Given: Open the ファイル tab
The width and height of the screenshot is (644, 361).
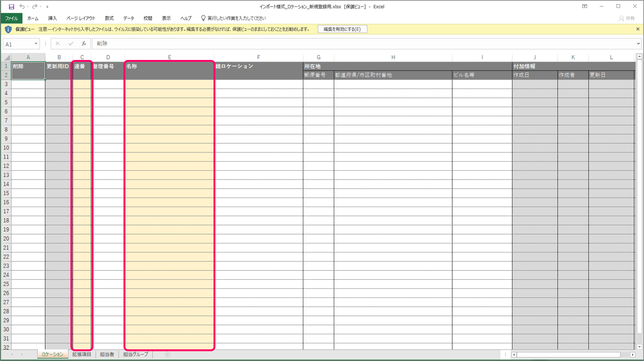Looking at the screenshot, I should 11,18.
